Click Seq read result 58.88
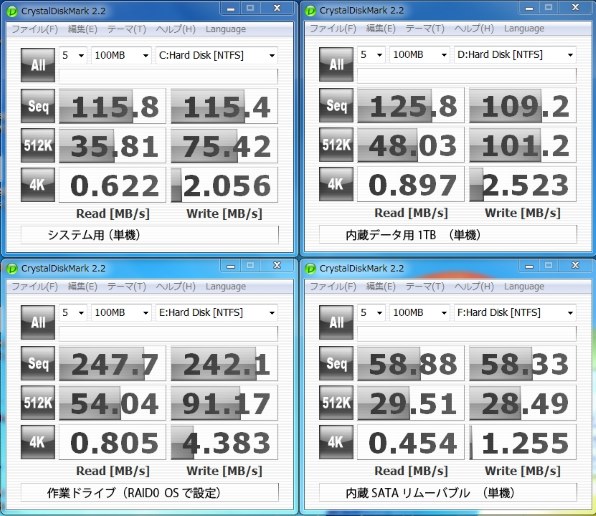The height and width of the screenshot is (516, 596). coord(411,364)
